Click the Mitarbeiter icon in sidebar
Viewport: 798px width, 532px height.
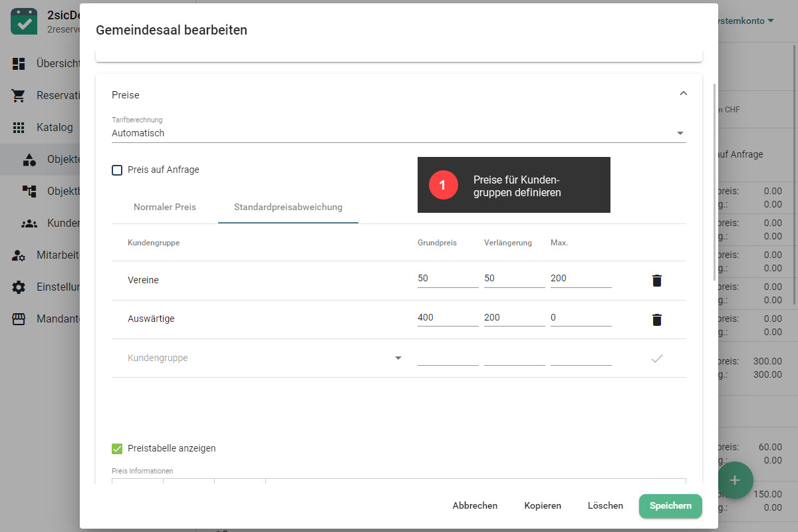pyautogui.click(x=19, y=255)
